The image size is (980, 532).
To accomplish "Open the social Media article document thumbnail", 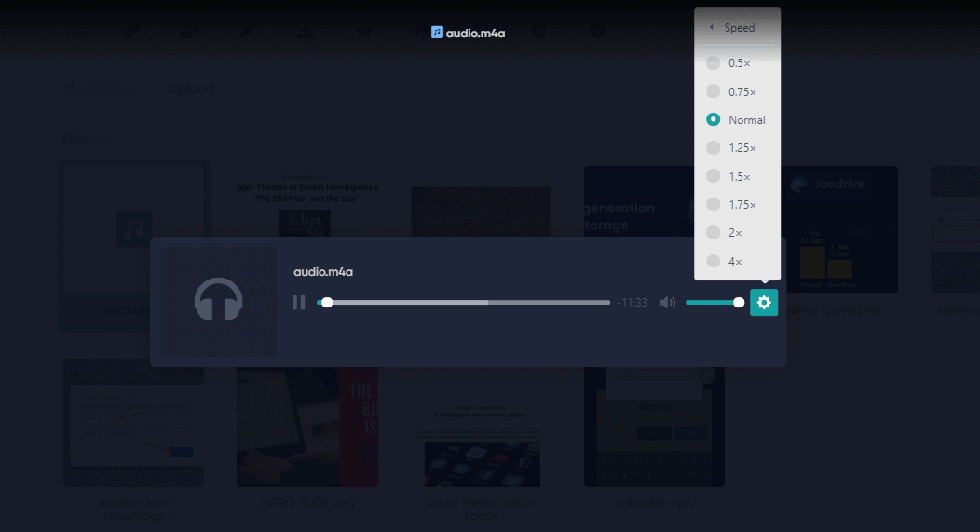I will tap(482, 427).
